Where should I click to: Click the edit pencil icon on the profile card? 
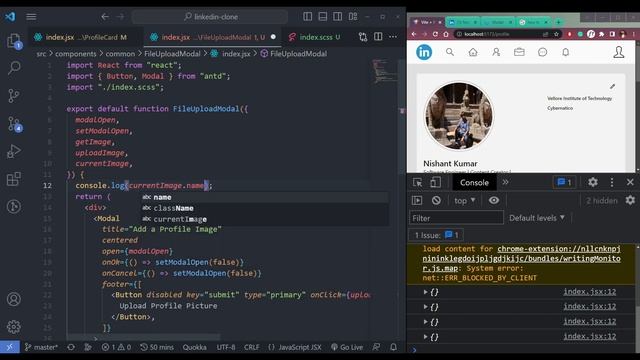612,87
